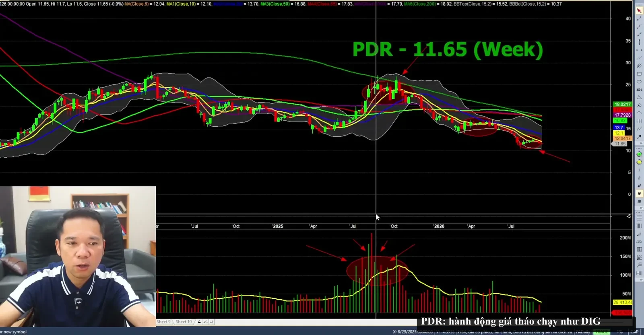Expand the Fibonacci toolbar overflow chevron

pos(642,280)
